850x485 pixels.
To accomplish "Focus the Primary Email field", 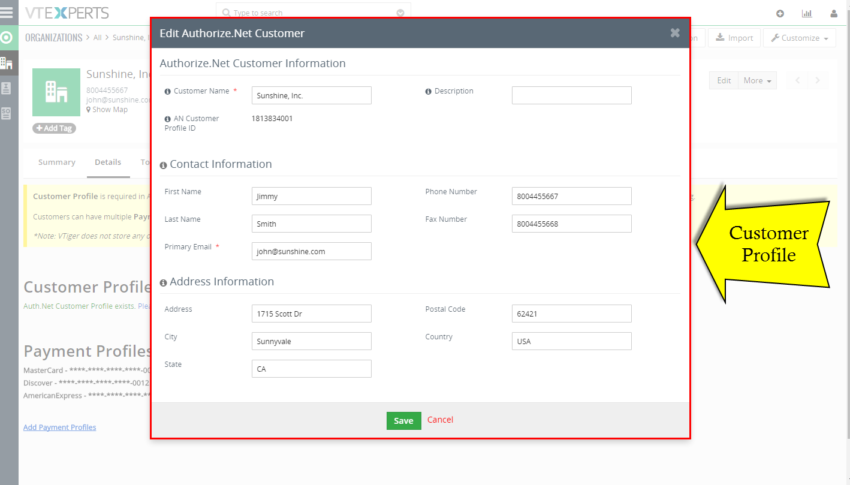I will (x=312, y=251).
